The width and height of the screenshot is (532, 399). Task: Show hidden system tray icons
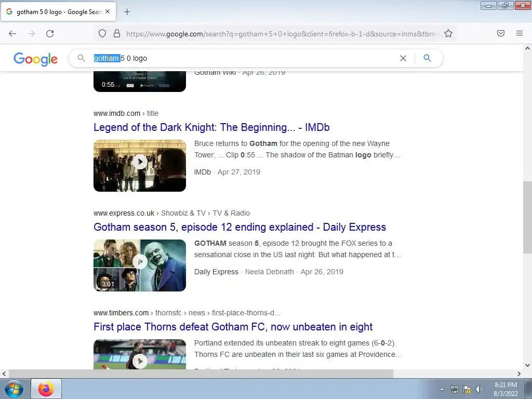click(442, 389)
